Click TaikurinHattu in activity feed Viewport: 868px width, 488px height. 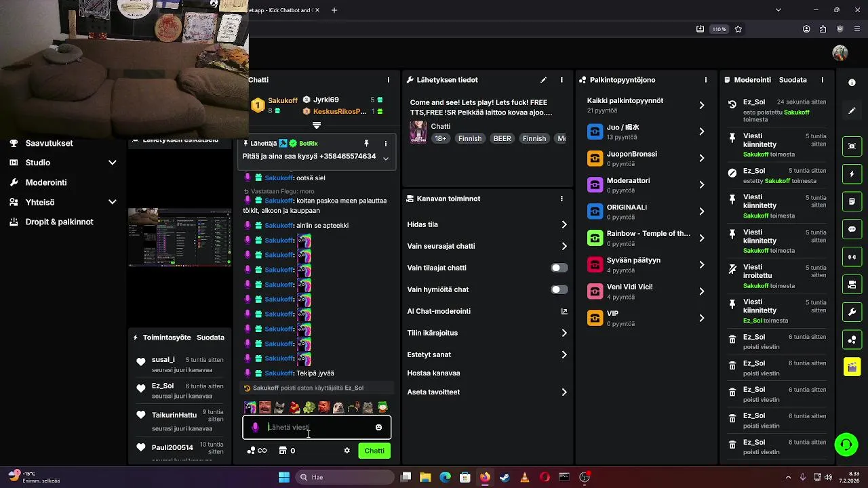[x=174, y=415]
